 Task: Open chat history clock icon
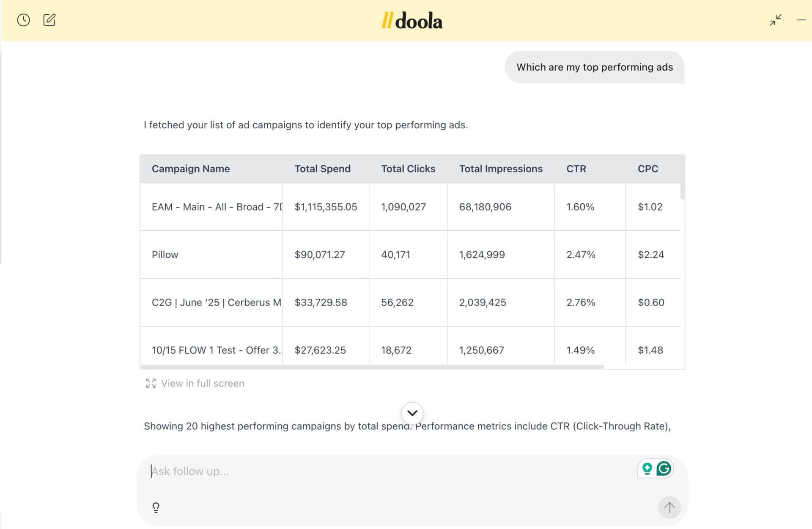pos(23,20)
